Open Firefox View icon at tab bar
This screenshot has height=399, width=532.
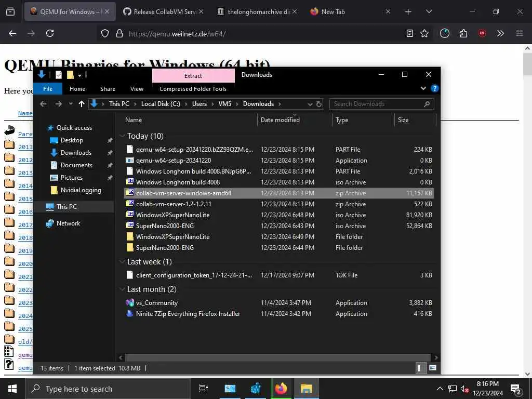[x=10, y=11]
